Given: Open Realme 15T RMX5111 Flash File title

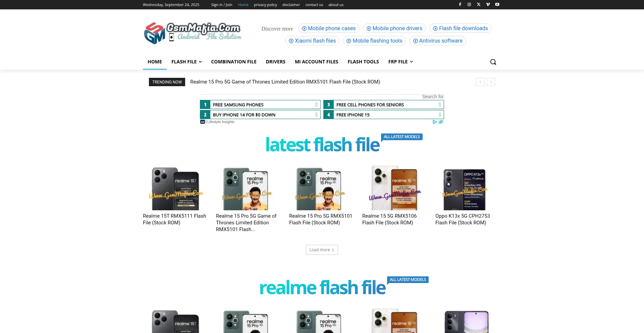Looking at the screenshot, I should (x=174, y=219).
